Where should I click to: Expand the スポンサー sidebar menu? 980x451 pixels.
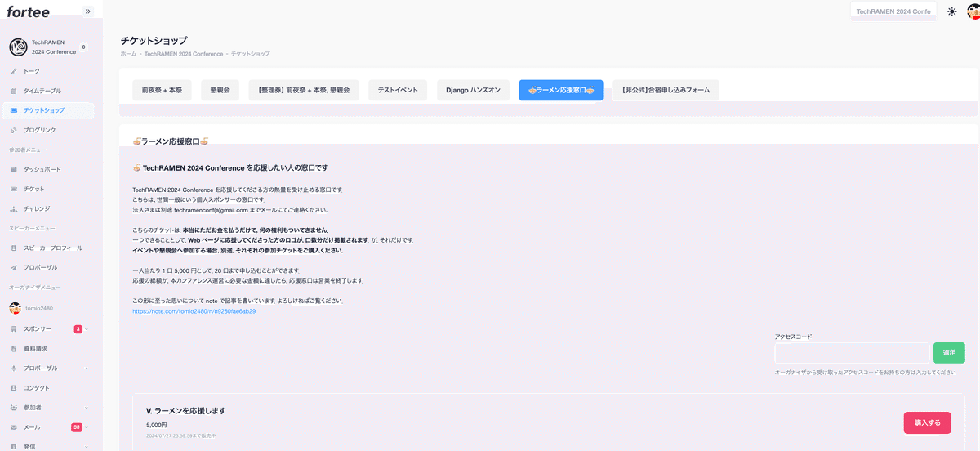[x=87, y=328]
